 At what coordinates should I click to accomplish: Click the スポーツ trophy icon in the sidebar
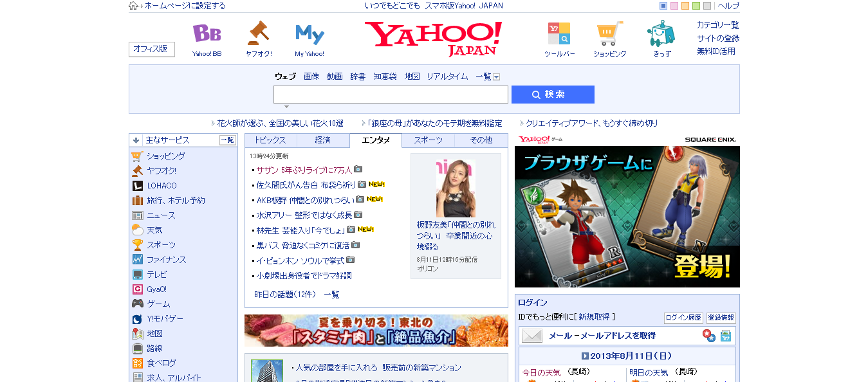click(x=137, y=245)
